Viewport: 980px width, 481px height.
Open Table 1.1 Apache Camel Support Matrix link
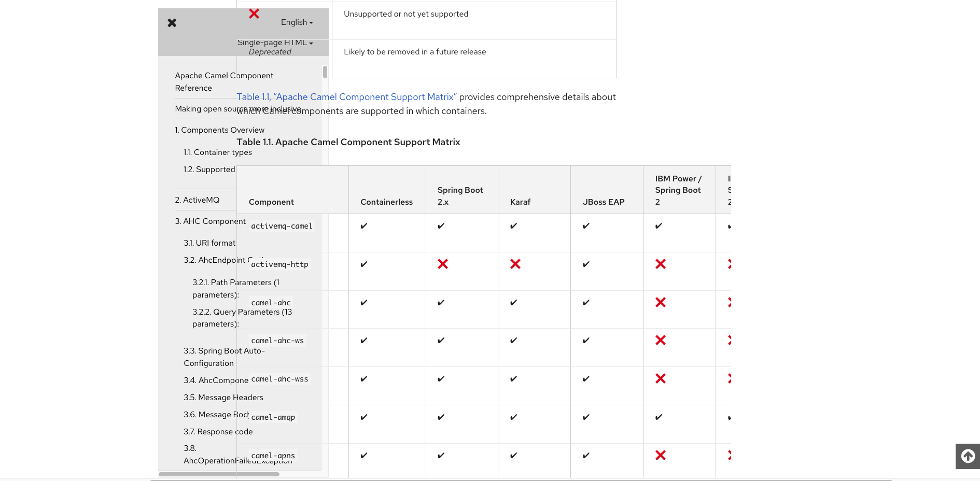pyautogui.click(x=346, y=97)
